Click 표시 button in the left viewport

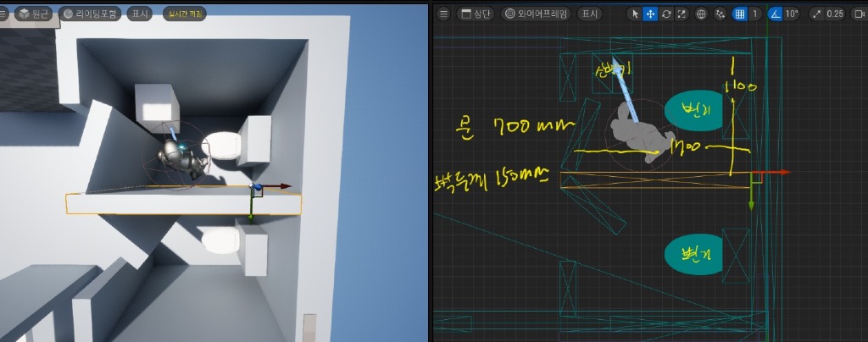pos(139,14)
